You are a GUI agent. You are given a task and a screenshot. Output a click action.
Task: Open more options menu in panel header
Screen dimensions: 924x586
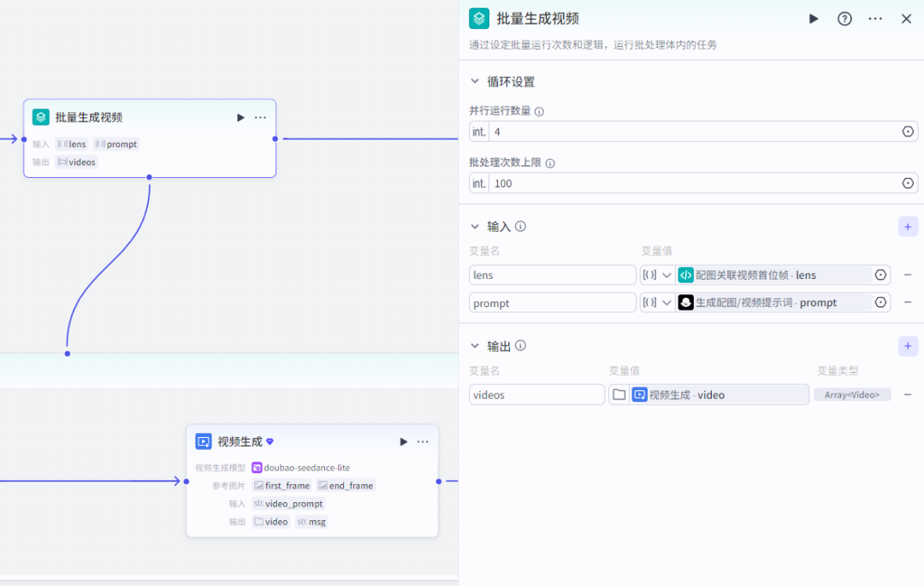[x=875, y=19]
